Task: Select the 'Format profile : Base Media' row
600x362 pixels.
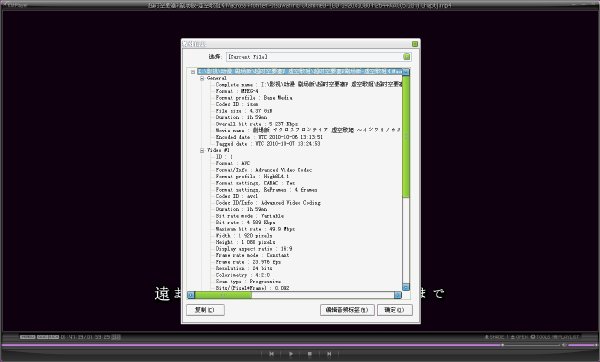Action: (254, 98)
